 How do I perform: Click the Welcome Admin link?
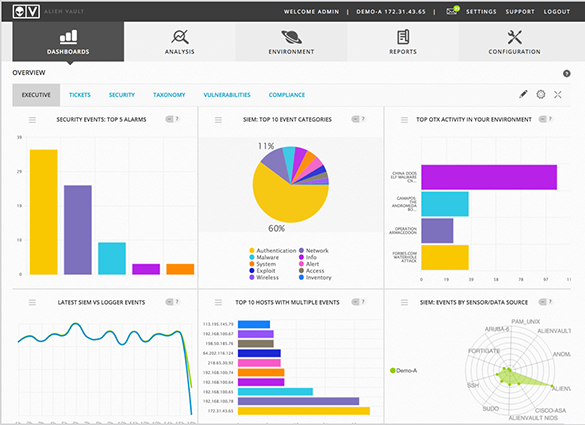tap(312, 12)
